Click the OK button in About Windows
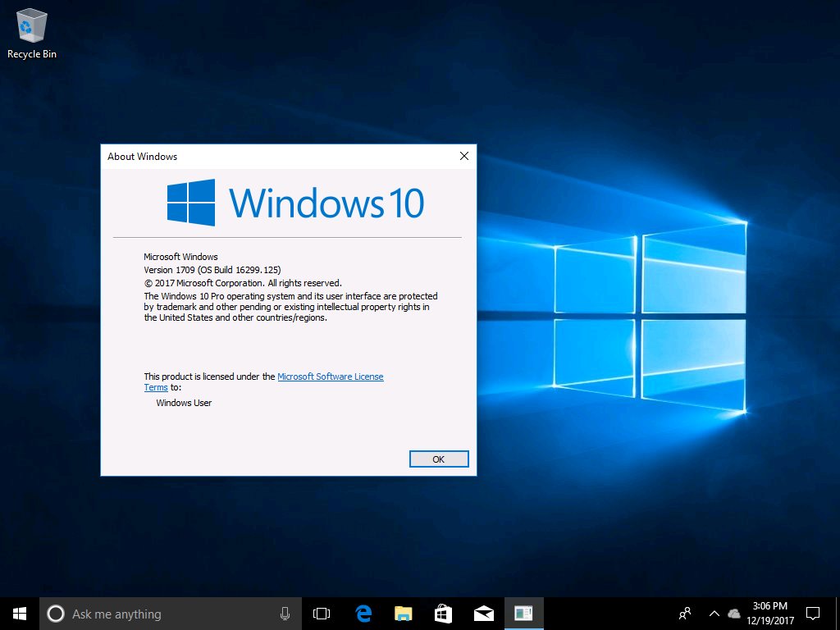840x630 pixels. [439, 459]
